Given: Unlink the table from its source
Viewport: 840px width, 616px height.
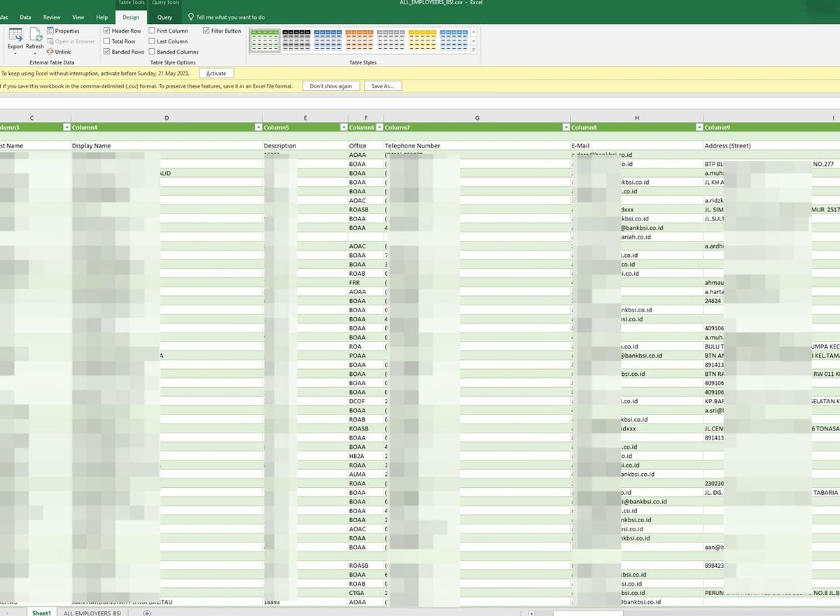Looking at the screenshot, I should click(59, 52).
